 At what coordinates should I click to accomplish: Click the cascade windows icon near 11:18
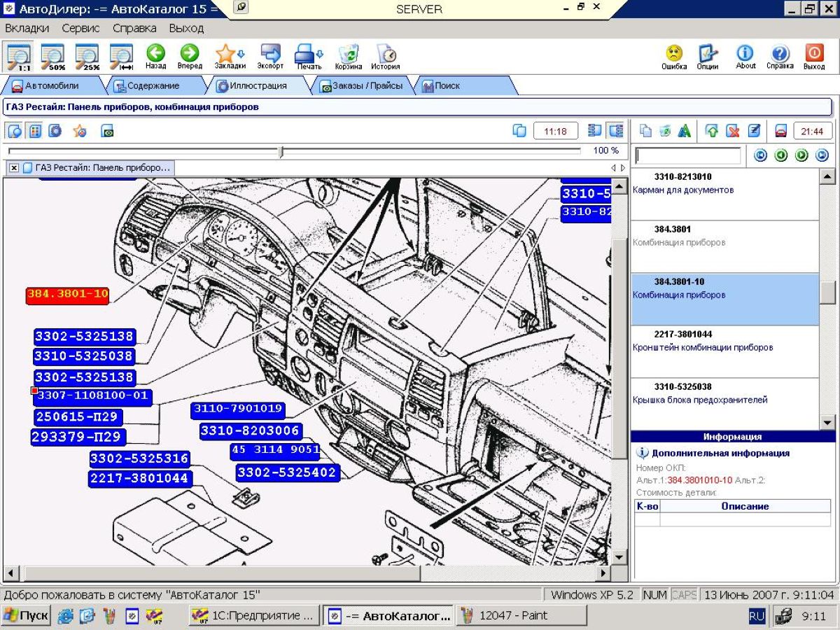pyautogui.click(x=519, y=131)
